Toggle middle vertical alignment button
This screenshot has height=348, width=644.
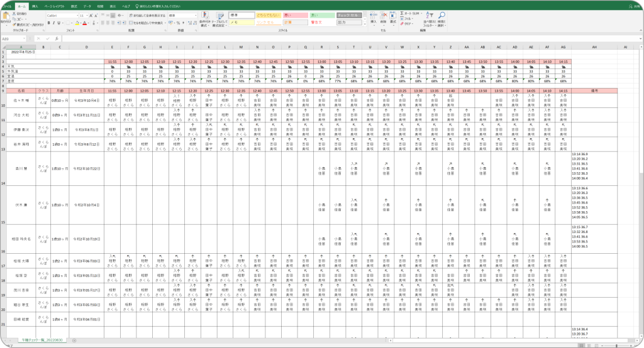pyautogui.click(x=108, y=16)
